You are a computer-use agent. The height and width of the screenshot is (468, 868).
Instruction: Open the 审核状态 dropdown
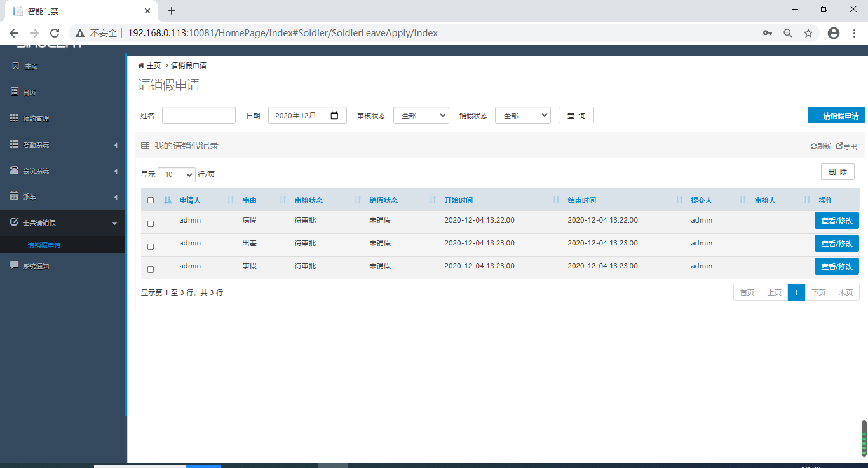pos(421,116)
